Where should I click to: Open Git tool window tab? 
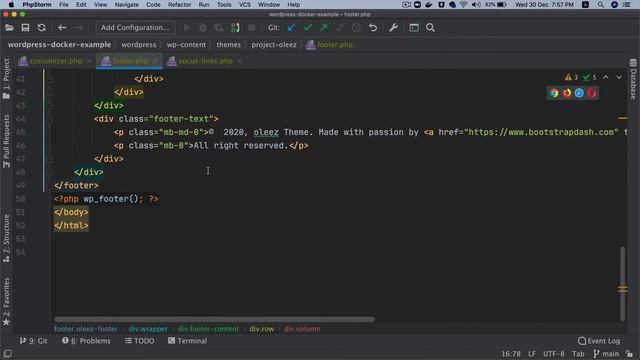point(33,341)
